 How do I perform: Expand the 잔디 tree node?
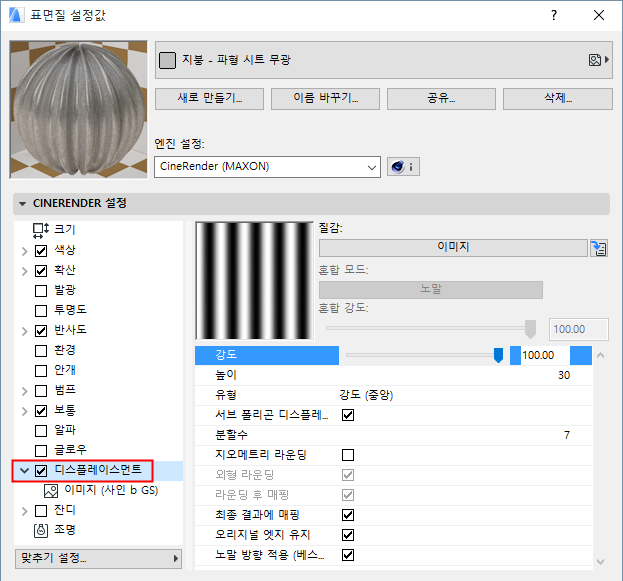pyautogui.click(x=24, y=511)
